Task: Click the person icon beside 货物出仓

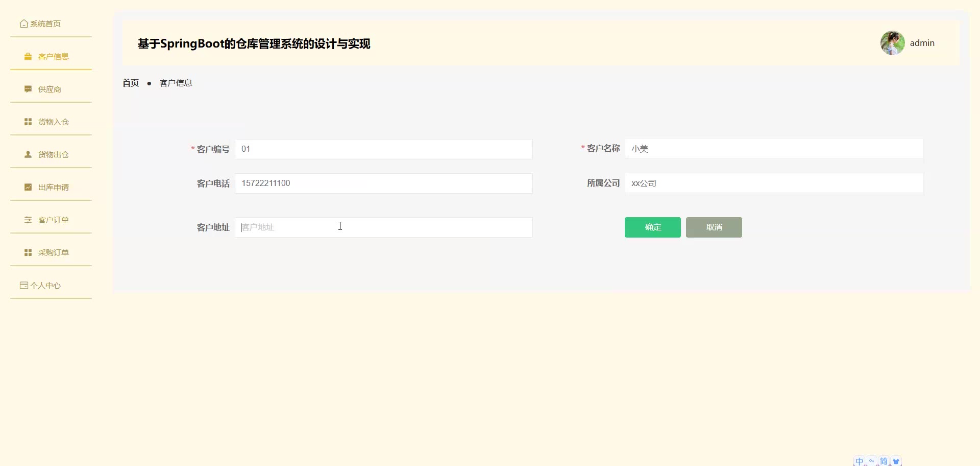Action: (x=28, y=155)
